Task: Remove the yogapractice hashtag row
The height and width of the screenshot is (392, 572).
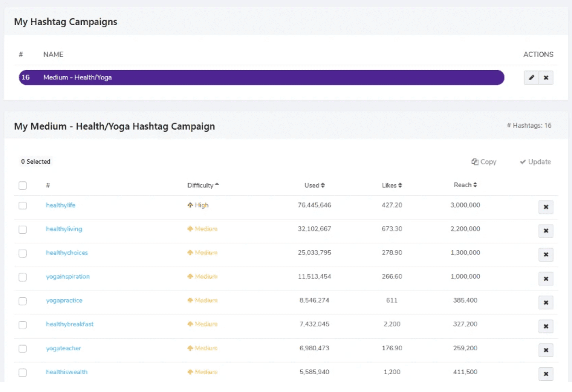Action: pyautogui.click(x=546, y=302)
